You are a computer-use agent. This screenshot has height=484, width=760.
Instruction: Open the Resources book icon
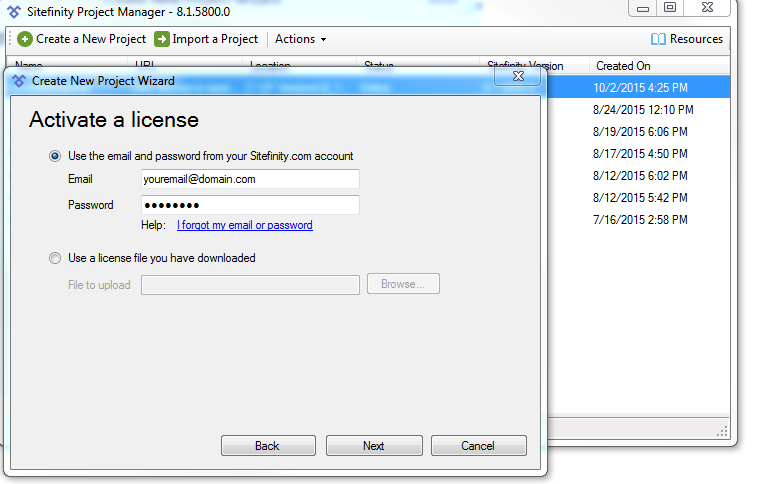(x=658, y=39)
